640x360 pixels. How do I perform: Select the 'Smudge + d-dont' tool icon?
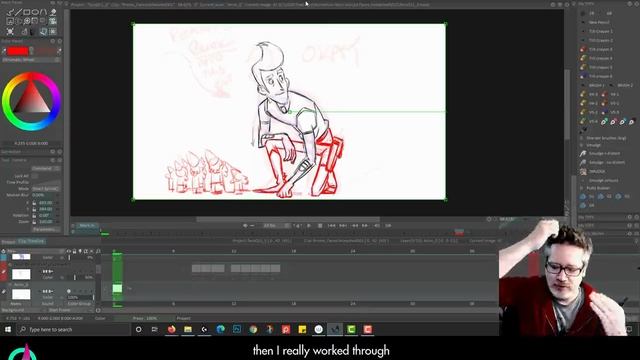click(583, 153)
